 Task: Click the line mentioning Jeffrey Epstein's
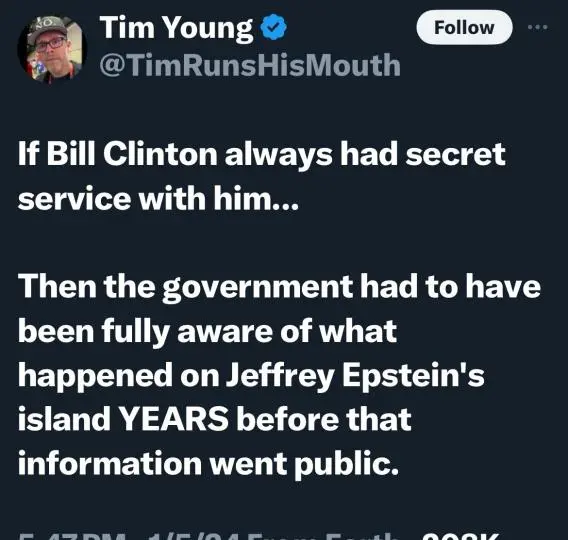(251, 376)
